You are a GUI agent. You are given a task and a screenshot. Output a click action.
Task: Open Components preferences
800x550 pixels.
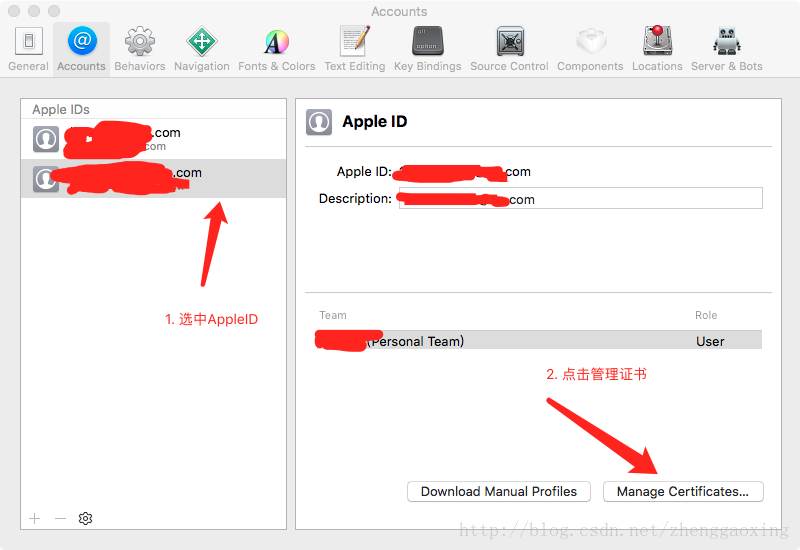tap(590, 49)
